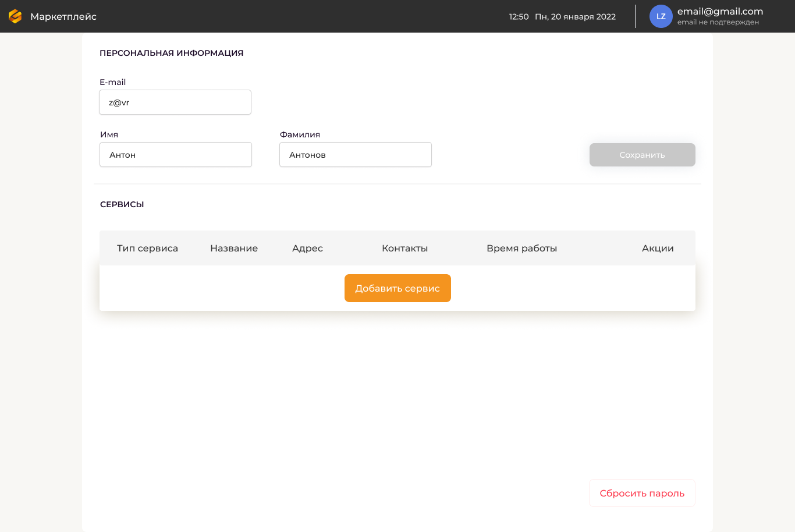Click the 'Адрес' column header
The height and width of the screenshot is (532, 795).
point(307,248)
